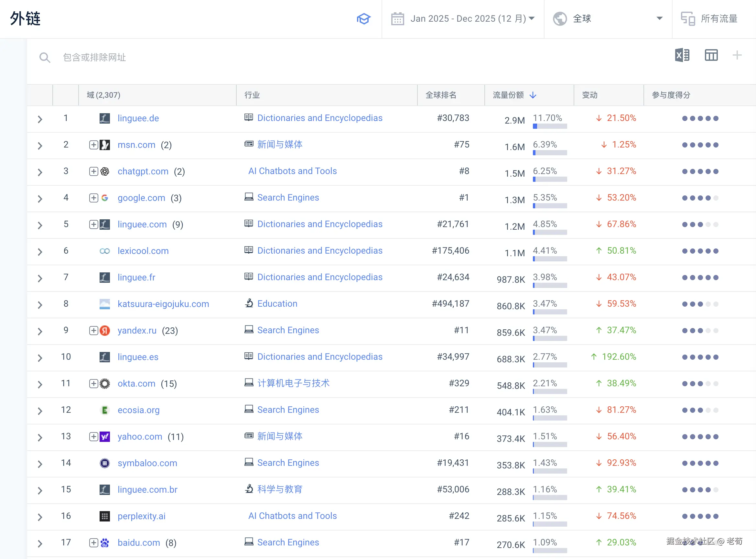The height and width of the screenshot is (559, 756).
Task: Click the devices icon beside 所有流量
Action: pyautogui.click(x=688, y=19)
